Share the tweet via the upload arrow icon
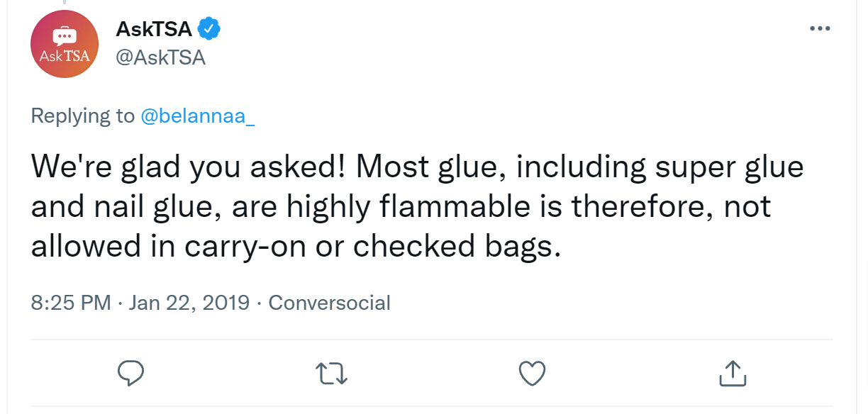868x414 pixels. (732, 373)
